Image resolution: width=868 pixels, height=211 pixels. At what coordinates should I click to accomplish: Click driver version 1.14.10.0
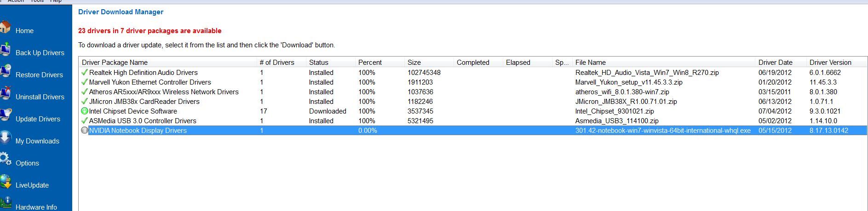click(823, 121)
